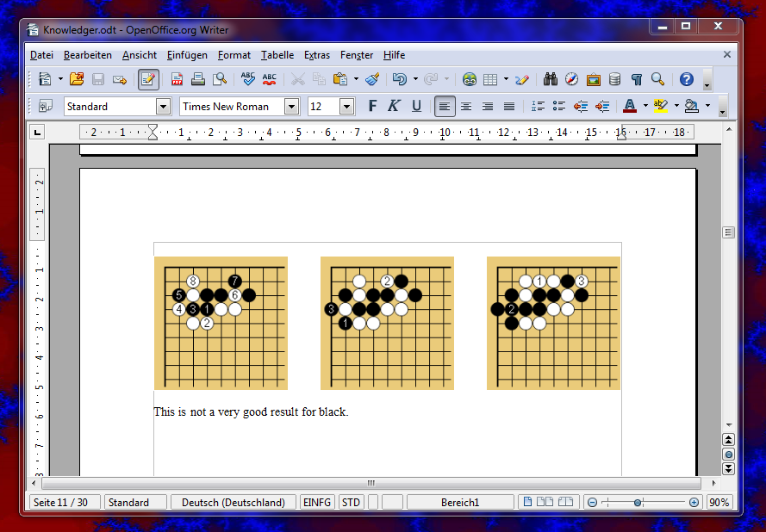Click the Format Paintbrush icon
Image resolution: width=766 pixels, height=532 pixels.
[x=372, y=79]
